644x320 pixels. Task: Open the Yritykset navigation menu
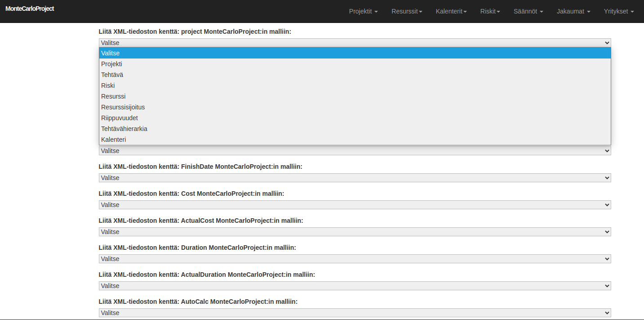[x=618, y=11]
